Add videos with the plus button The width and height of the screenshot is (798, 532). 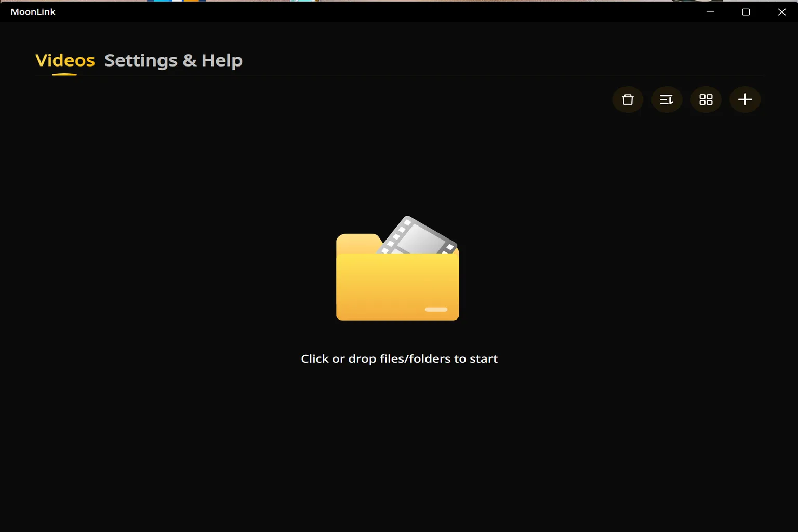pyautogui.click(x=745, y=99)
